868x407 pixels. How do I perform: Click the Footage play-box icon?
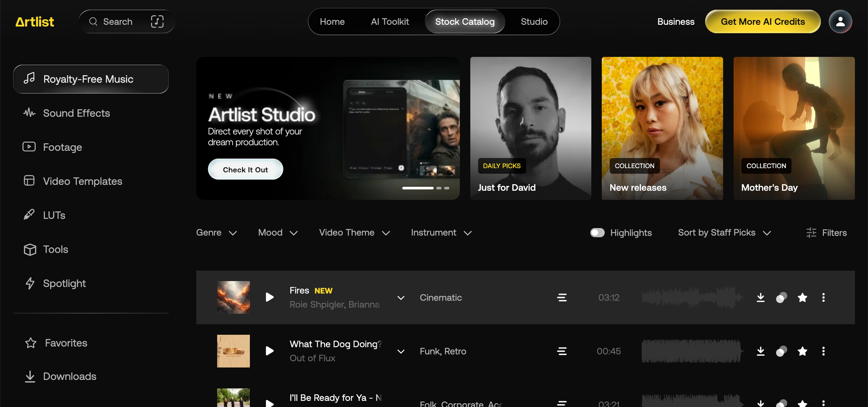coord(29,147)
